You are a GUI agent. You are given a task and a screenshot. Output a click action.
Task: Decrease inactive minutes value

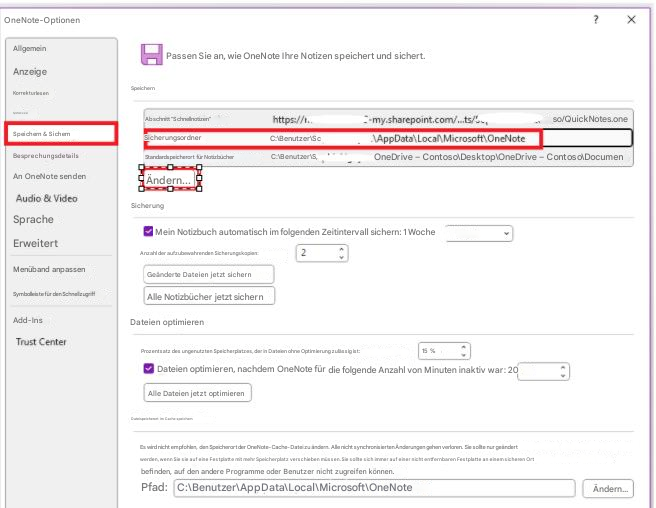[x=563, y=375]
